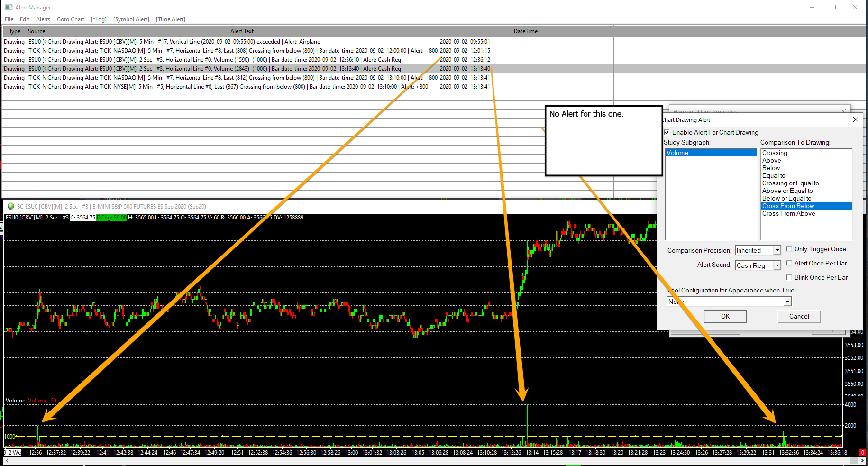Viewport: 868px width, 466px height.
Task: Toggle Enable Alert For Chart Drawing checkbox
Action: pyautogui.click(x=667, y=132)
